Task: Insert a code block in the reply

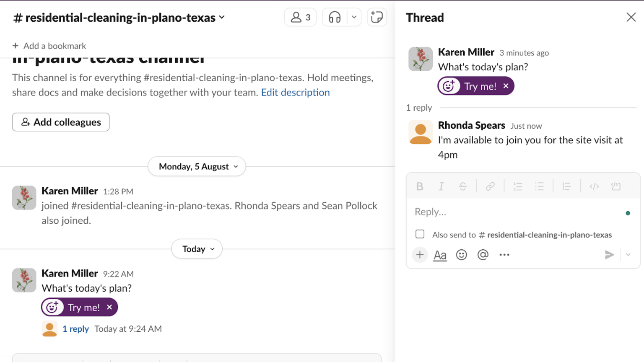Action: [x=616, y=186]
